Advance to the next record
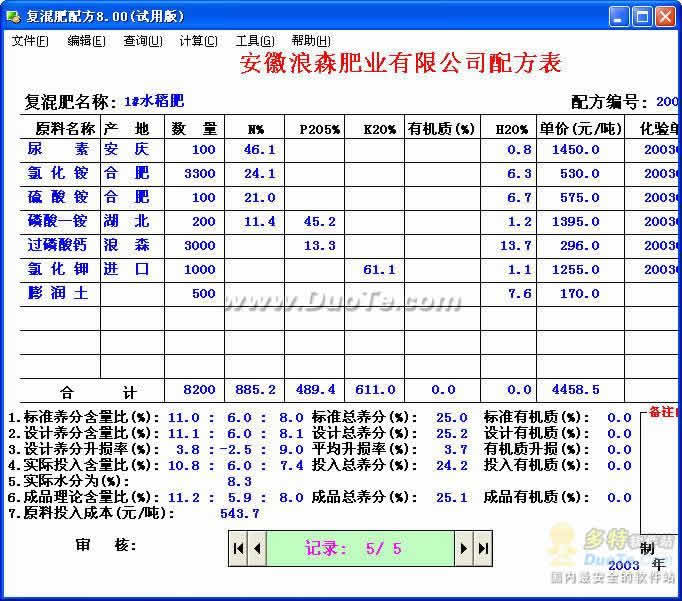The image size is (682, 601). [x=464, y=548]
